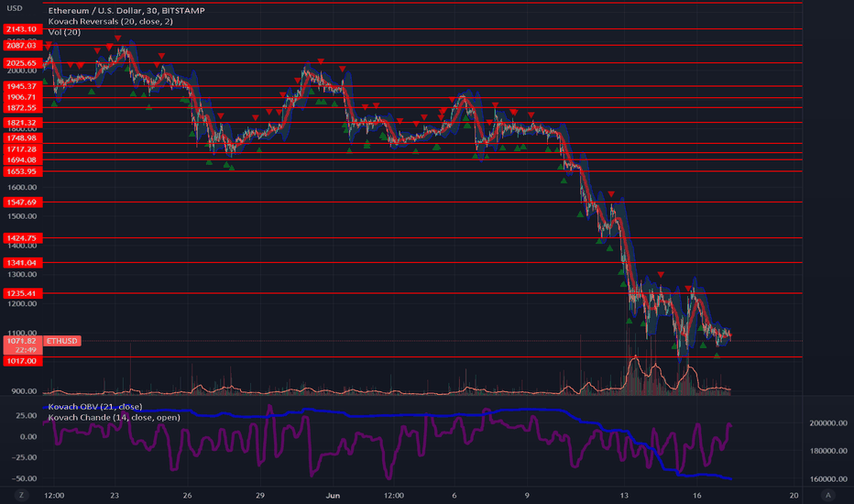Click the 1500.00 price axis value
Viewport: 854px width, 504px height.
[x=22, y=216]
